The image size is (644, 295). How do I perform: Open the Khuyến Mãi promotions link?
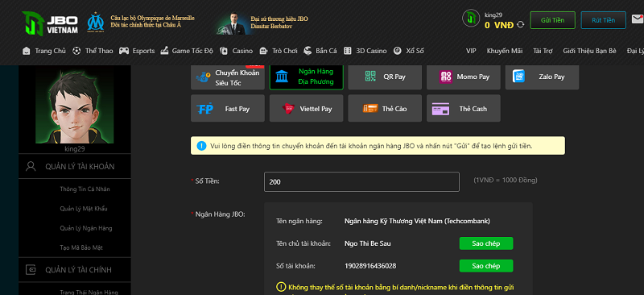pyautogui.click(x=505, y=51)
